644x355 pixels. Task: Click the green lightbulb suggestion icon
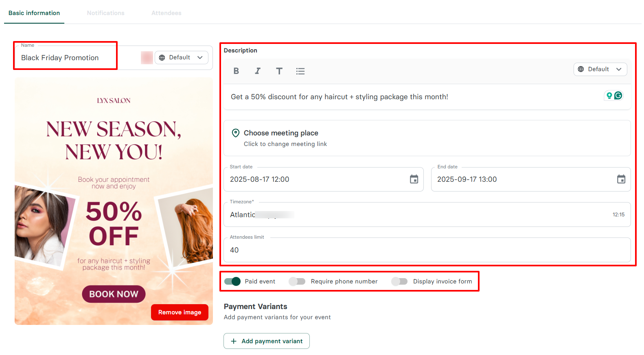tap(609, 96)
